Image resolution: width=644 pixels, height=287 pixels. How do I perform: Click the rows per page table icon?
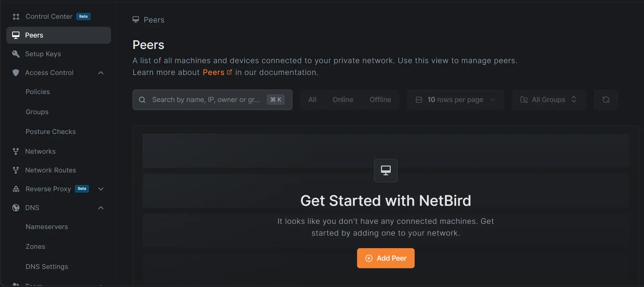click(419, 100)
